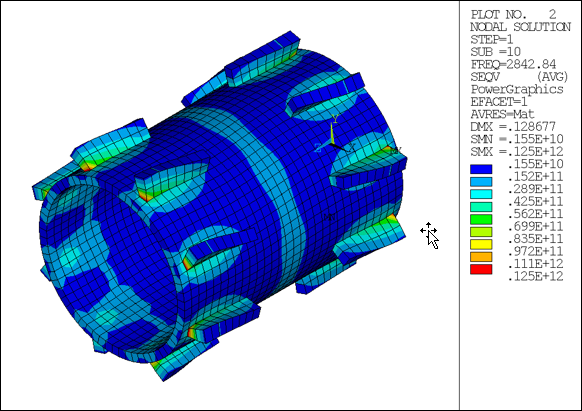Click the legend value '.972E+11'
Screen dimensions: 582x411
coord(535,251)
